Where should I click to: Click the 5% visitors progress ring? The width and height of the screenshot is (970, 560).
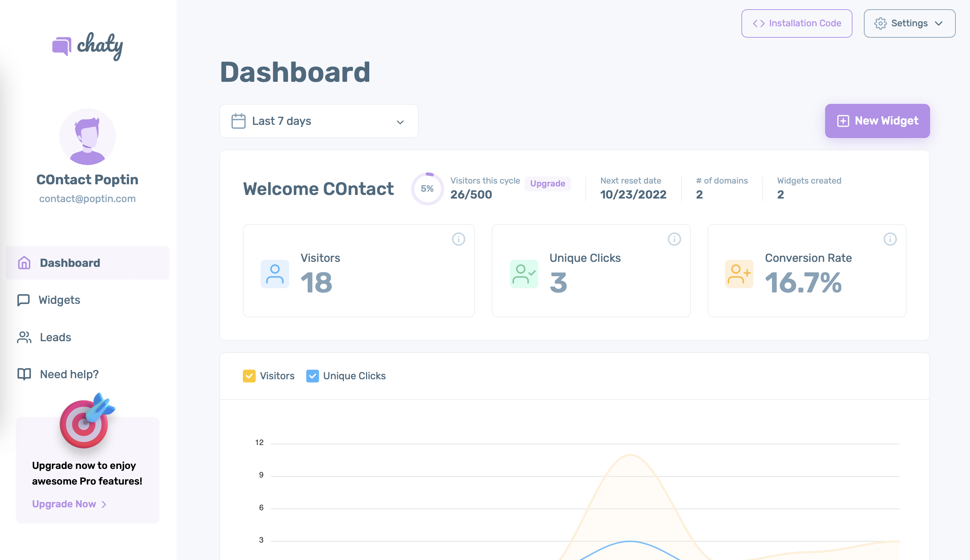tap(427, 189)
